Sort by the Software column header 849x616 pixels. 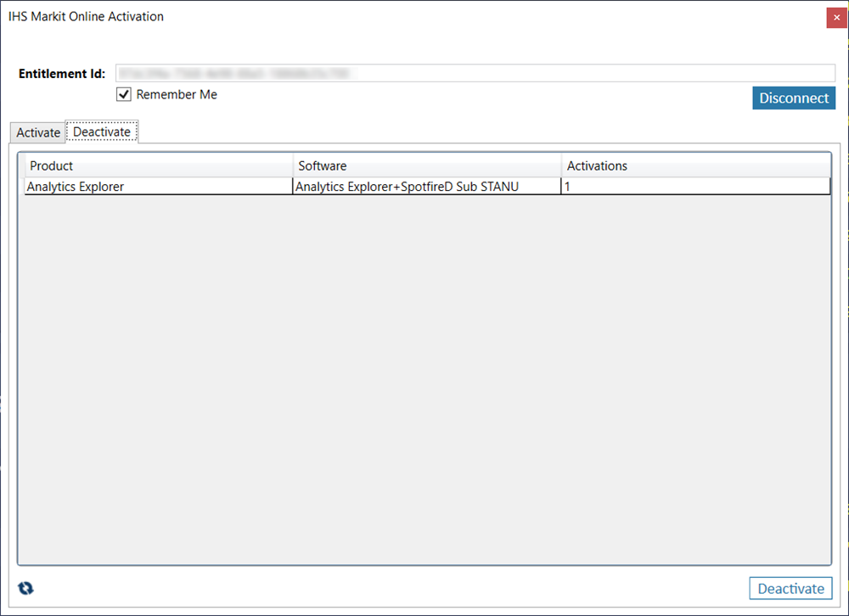427,165
